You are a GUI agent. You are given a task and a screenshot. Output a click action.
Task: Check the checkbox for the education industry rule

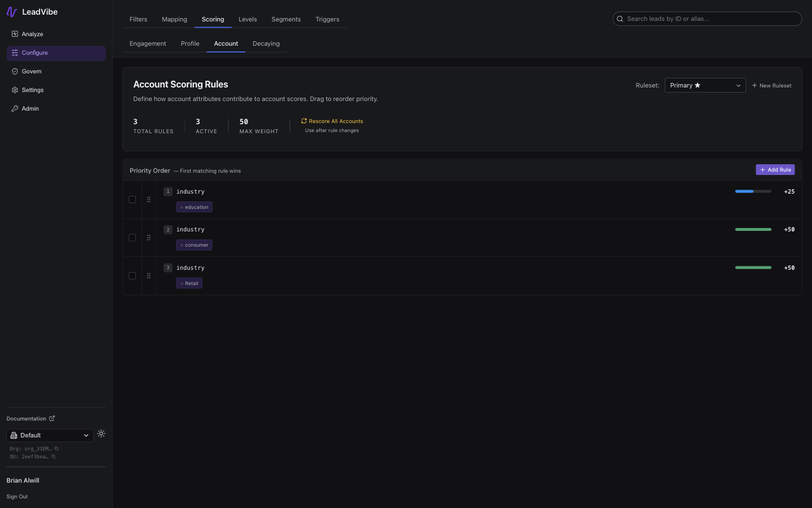[132, 199]
